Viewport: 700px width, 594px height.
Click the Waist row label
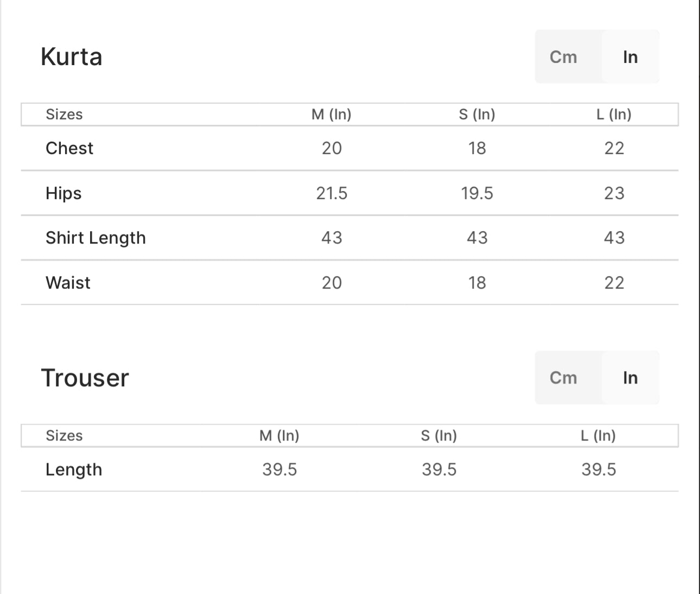pos(68,283)
